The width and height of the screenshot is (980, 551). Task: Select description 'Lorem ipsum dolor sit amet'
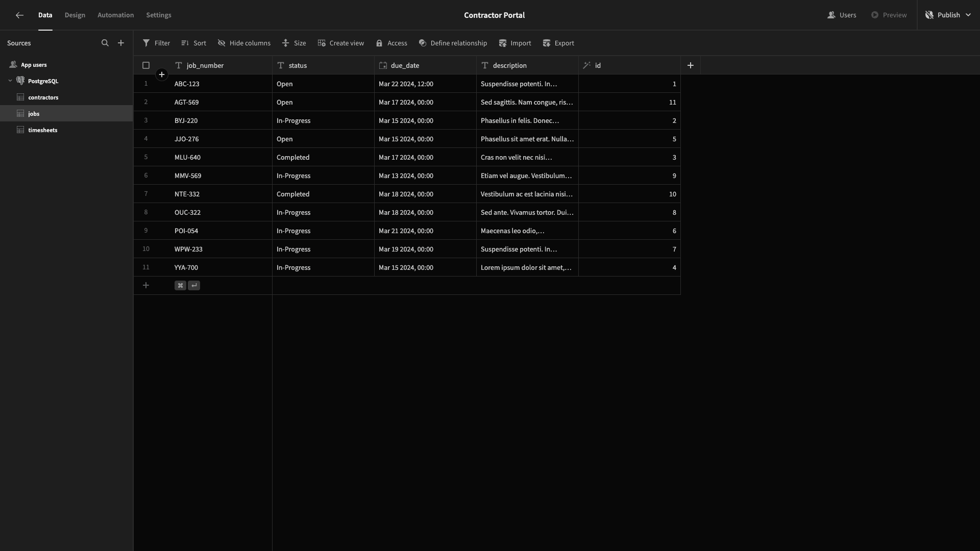point(527,267)
